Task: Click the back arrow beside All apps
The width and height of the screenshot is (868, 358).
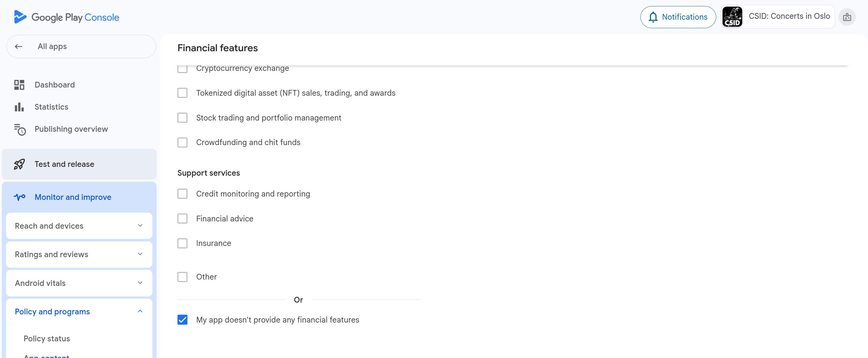Action: pos(18,47)
